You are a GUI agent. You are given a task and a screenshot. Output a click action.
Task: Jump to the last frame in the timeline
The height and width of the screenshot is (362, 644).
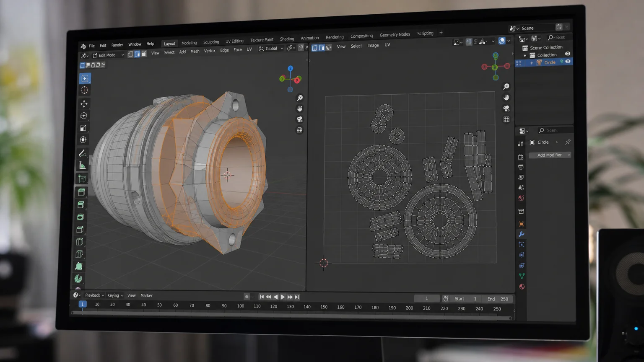297,297
